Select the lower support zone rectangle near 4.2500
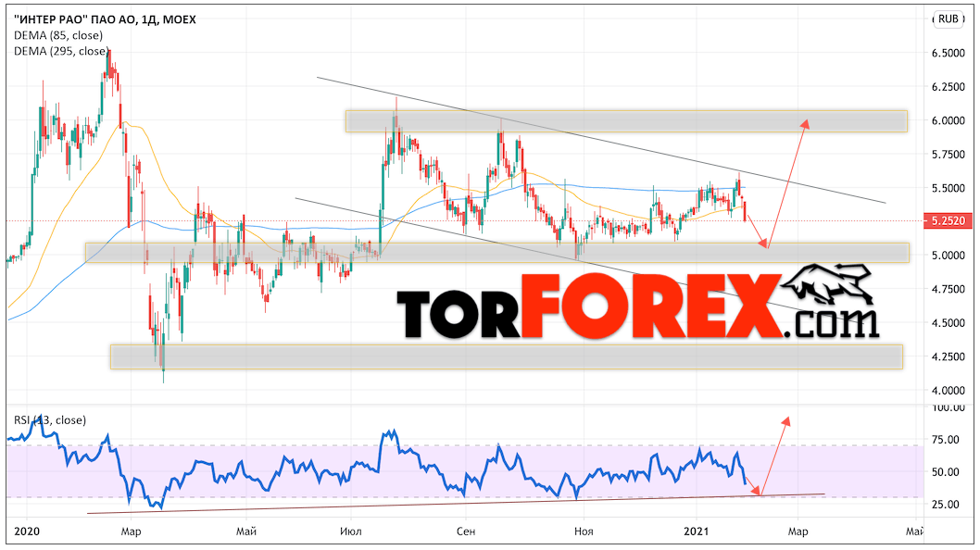This screenshot has width=980, height=550. 507,356
